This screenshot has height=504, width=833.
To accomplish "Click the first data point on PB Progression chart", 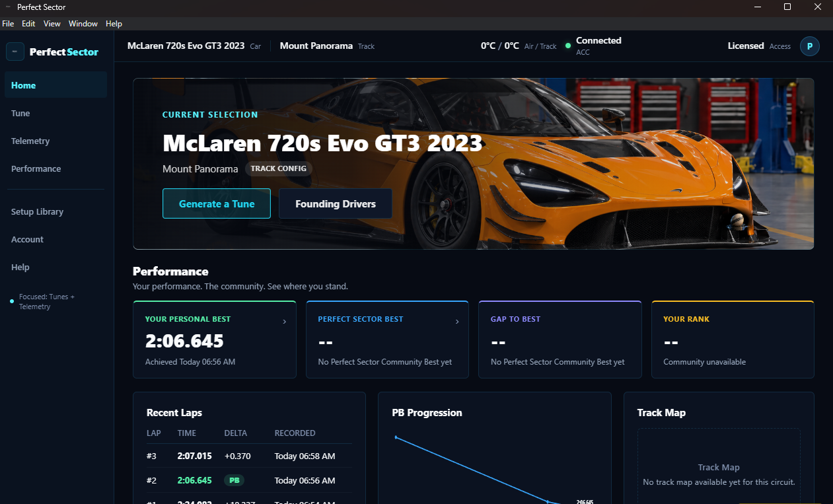I will click(396, 437).
